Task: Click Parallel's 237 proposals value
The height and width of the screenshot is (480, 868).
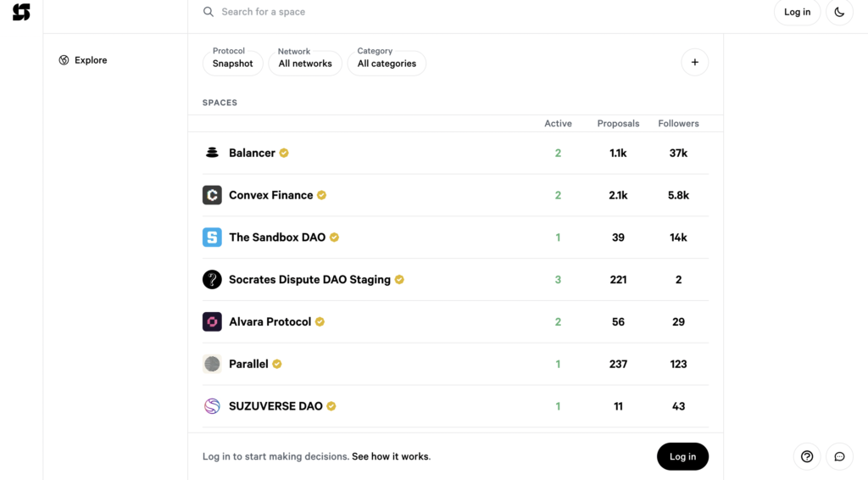Action: coord(618,364)
